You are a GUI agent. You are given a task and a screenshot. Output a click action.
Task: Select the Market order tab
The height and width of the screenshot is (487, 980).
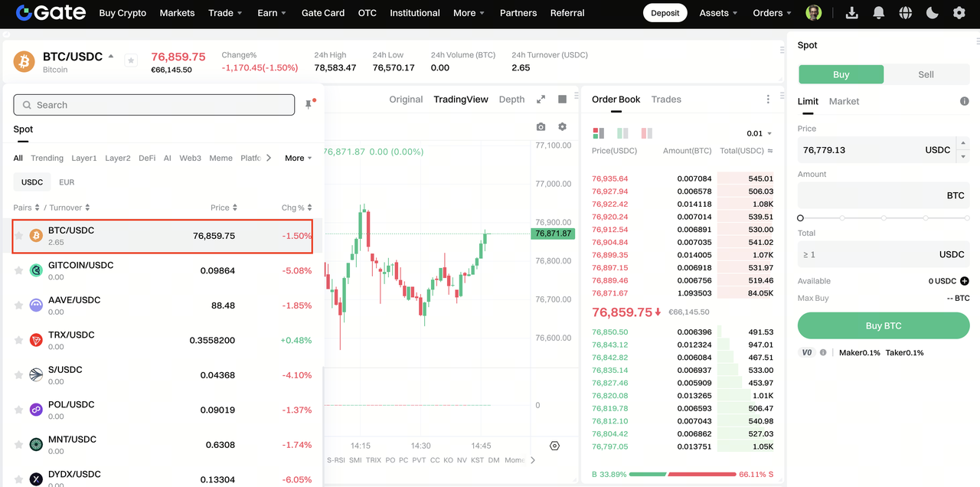click(x=844, y=101)
